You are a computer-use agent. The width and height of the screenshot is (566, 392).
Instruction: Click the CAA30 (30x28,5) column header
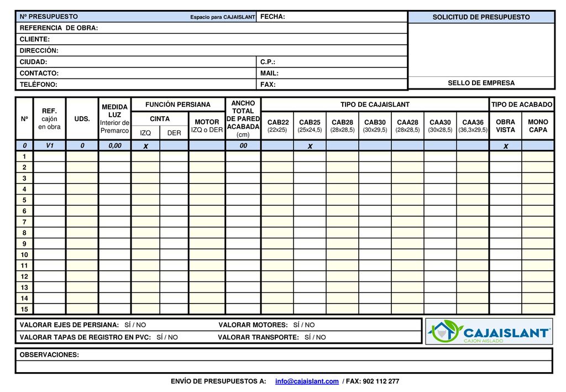coord(440,126)
